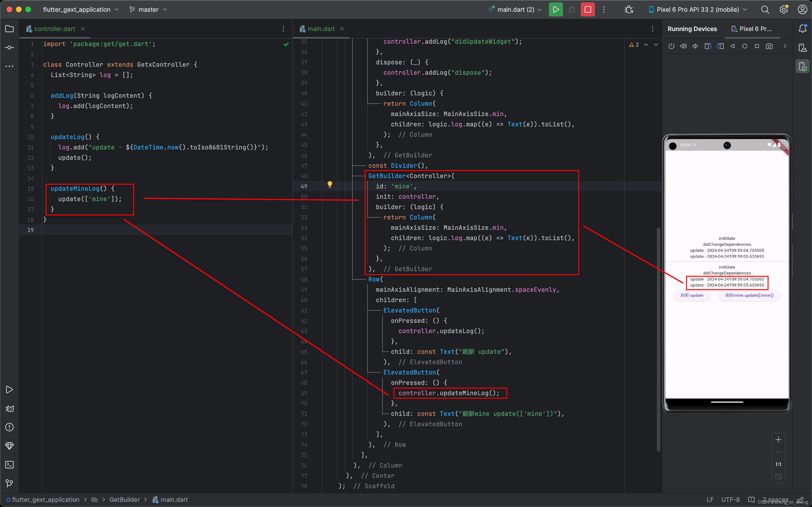Switch to the controller.dart tab
812x507 pixels.
[x=54, y=29]
